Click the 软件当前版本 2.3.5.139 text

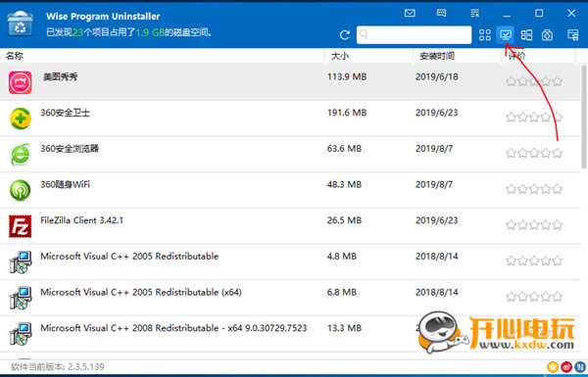tap(58, 367)
